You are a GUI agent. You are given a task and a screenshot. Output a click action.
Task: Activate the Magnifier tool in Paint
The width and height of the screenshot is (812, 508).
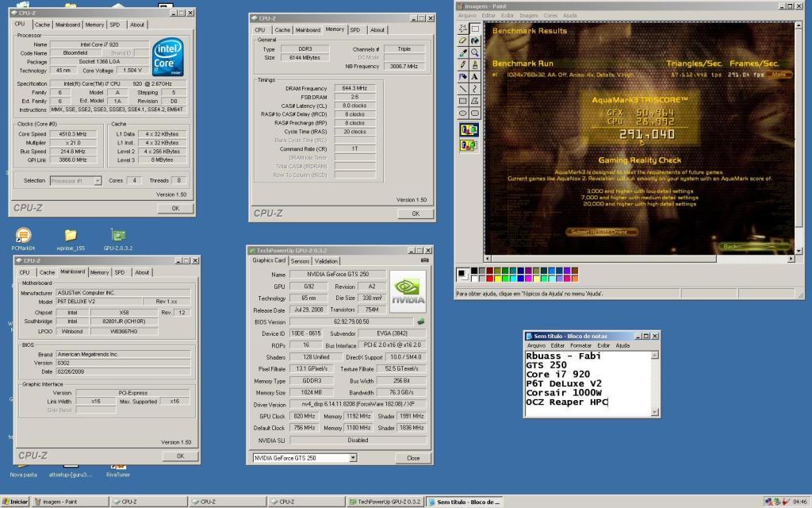click(474, 53)
